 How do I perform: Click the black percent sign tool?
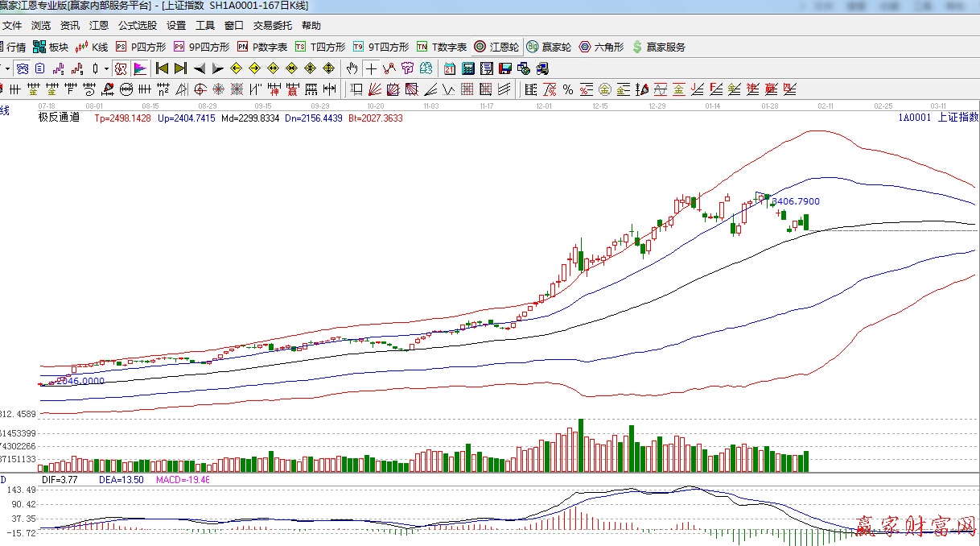(x=568, y=89)
